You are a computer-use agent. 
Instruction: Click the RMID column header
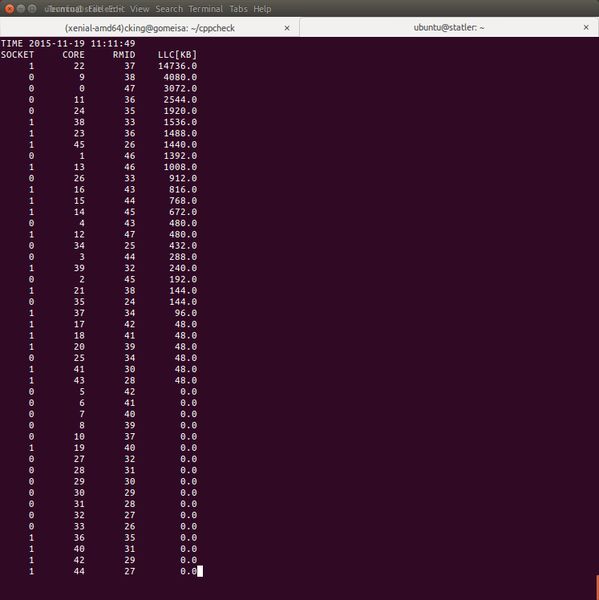tap(124, 55)
